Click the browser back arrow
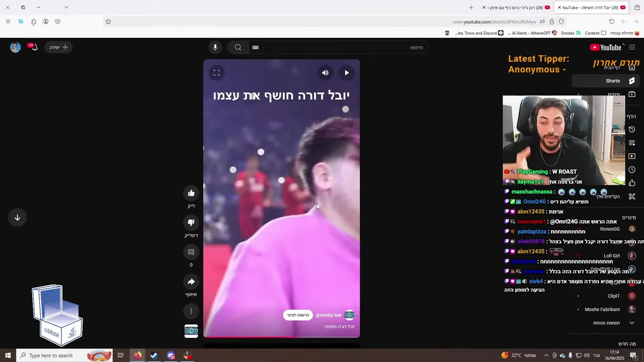 coord(636,22)
